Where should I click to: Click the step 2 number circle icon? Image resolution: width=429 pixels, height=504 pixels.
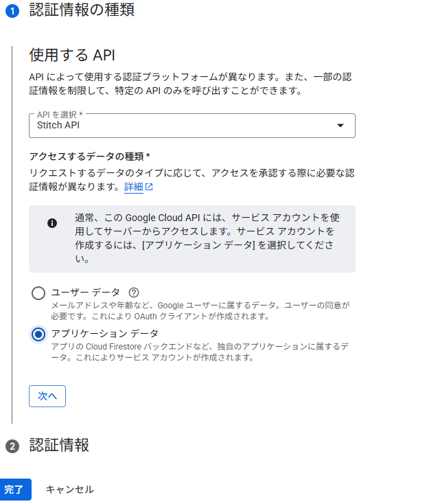tap(11, 446)
